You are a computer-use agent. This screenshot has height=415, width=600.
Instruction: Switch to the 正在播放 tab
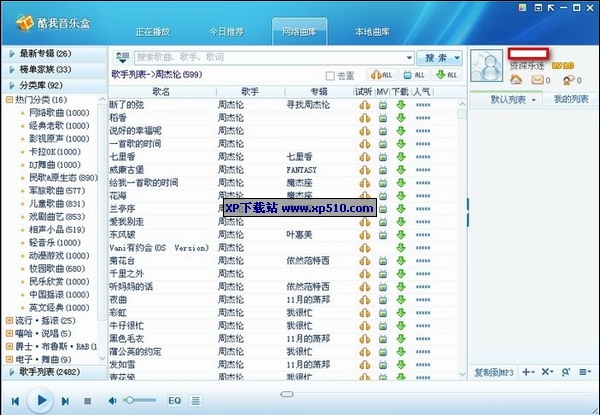(153, 32)
